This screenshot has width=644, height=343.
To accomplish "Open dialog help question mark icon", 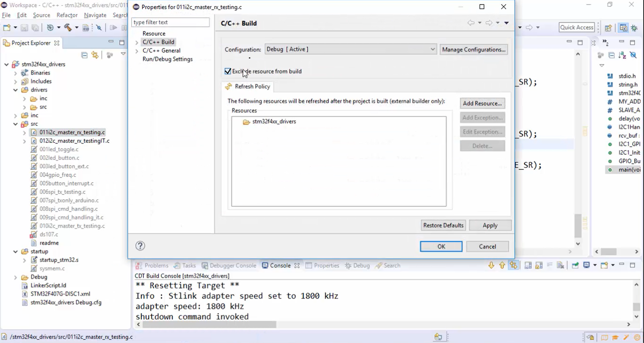I will coord(140,246).
